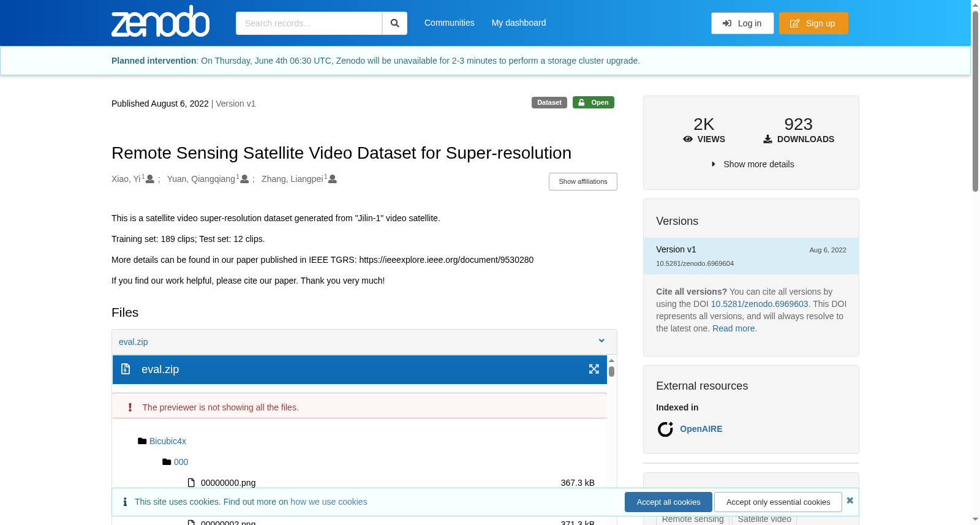Image resolution: width=980 pixels, height=525 pixels.
Task: Click the Read more link
Action: [734, 328]
